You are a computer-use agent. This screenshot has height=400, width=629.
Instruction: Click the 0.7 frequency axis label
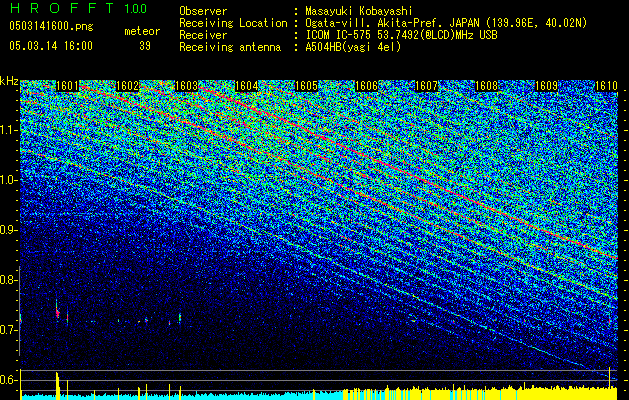[8, 330]
